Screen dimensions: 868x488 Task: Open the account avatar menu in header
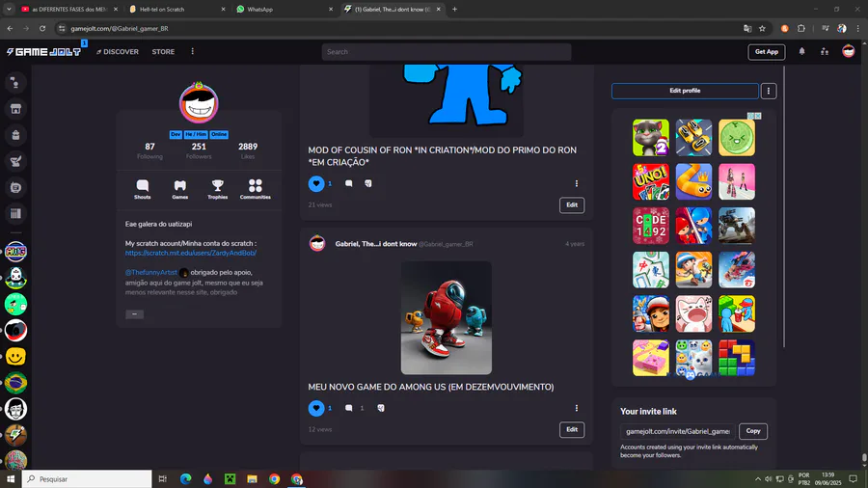[x=848, y=51]
